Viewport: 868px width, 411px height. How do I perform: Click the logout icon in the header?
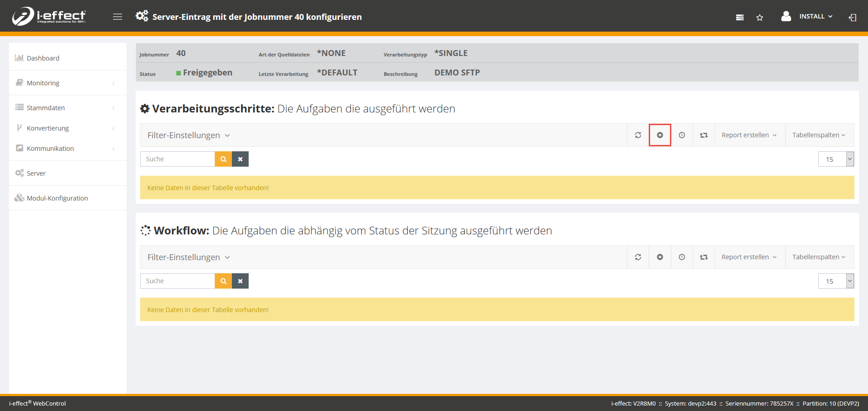click(x=852, y=17)
